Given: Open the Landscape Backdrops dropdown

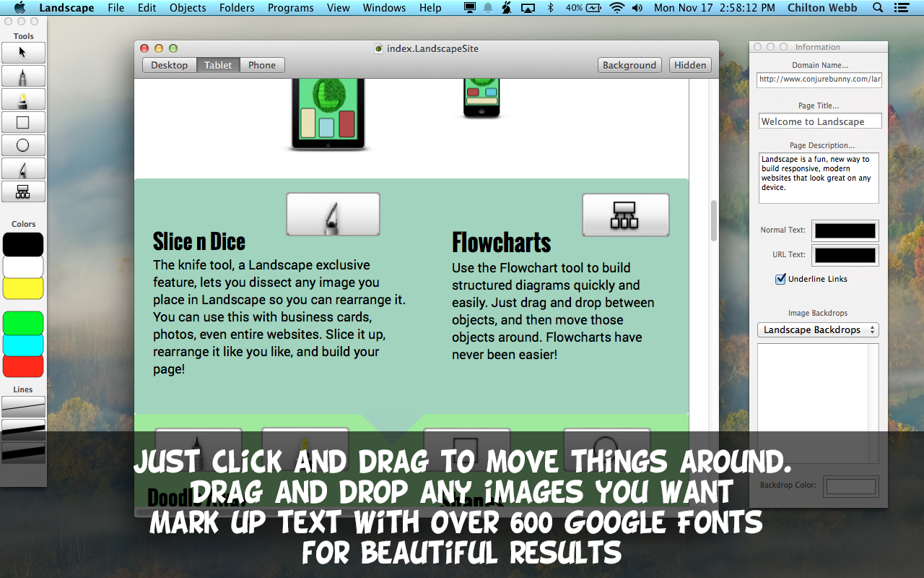Looking at the screenshot, I should click(x=818, y=329).
